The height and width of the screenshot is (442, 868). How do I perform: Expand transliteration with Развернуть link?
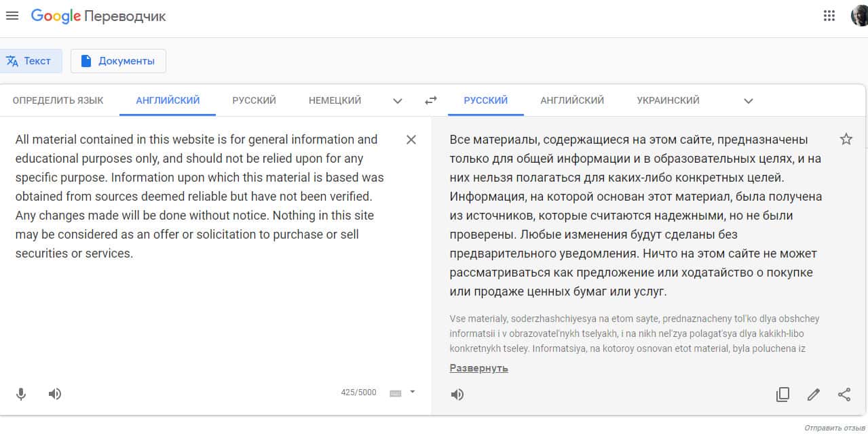pyautogui.click(x=478, y=368)
